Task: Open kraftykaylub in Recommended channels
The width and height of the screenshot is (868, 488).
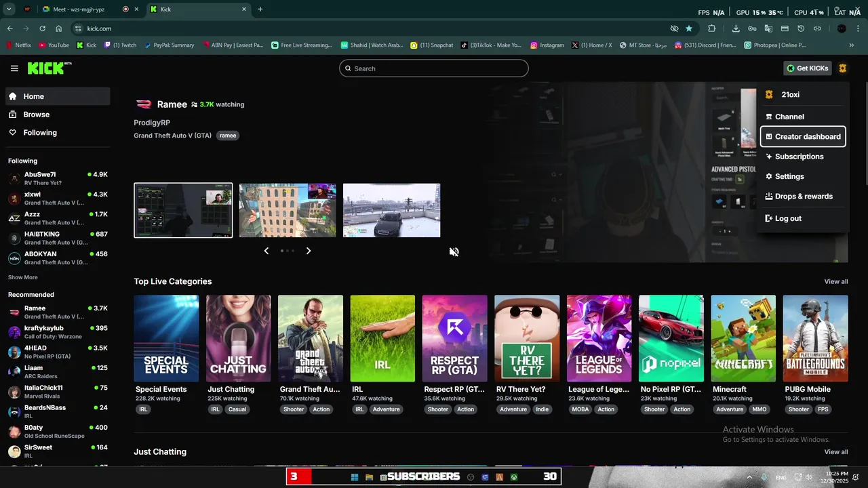Action: tap(58, 332)
